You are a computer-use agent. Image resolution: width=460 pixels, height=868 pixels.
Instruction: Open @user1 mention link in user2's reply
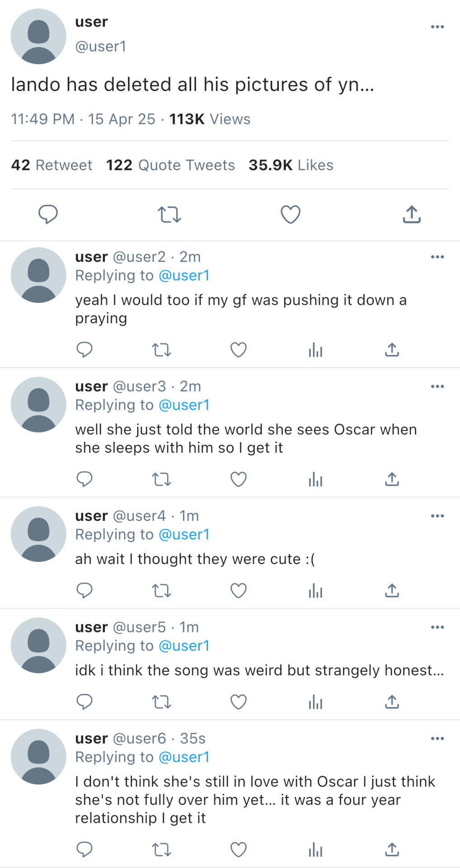coord(184,275)
